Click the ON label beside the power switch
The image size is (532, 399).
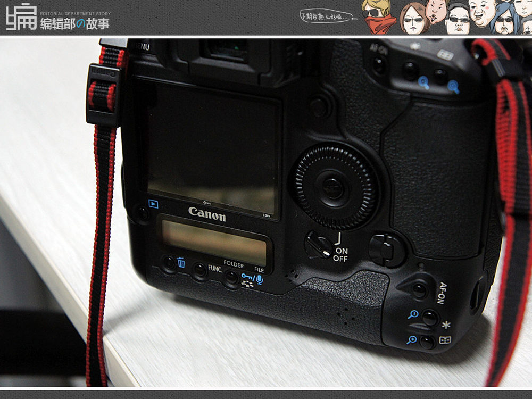(342, 251)
